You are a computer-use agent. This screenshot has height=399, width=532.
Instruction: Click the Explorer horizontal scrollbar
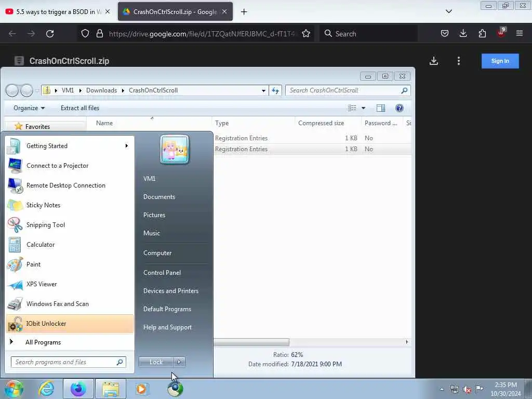[251, 342]
